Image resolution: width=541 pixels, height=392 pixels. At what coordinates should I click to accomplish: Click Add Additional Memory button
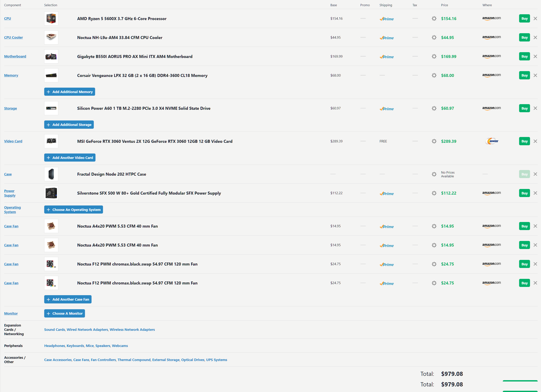click(x=70, y=92)
